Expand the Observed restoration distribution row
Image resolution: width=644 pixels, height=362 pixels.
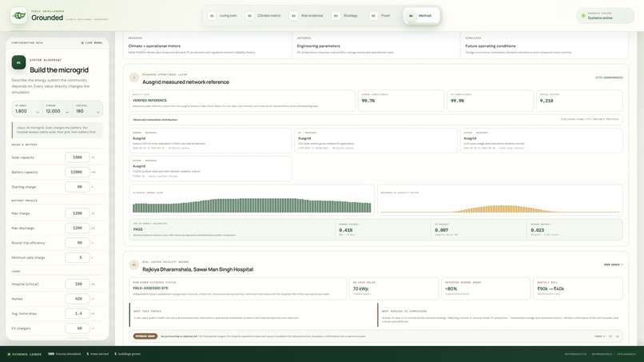(x=376, y=120)
